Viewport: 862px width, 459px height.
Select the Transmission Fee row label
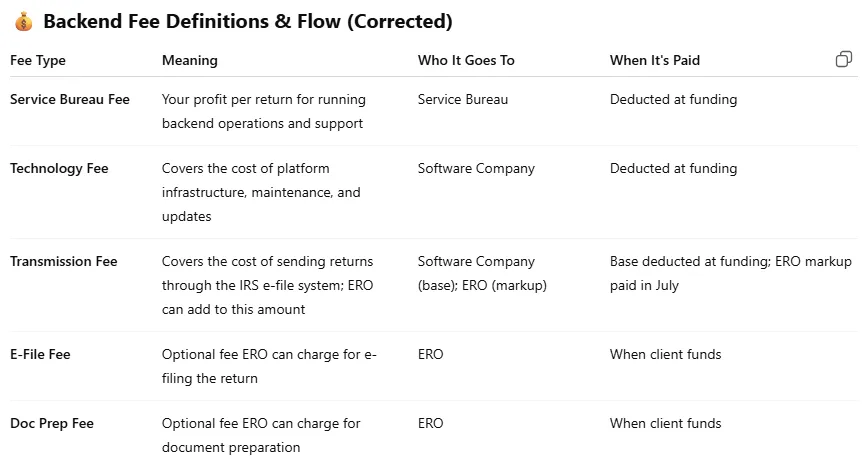tap(64, 262)
